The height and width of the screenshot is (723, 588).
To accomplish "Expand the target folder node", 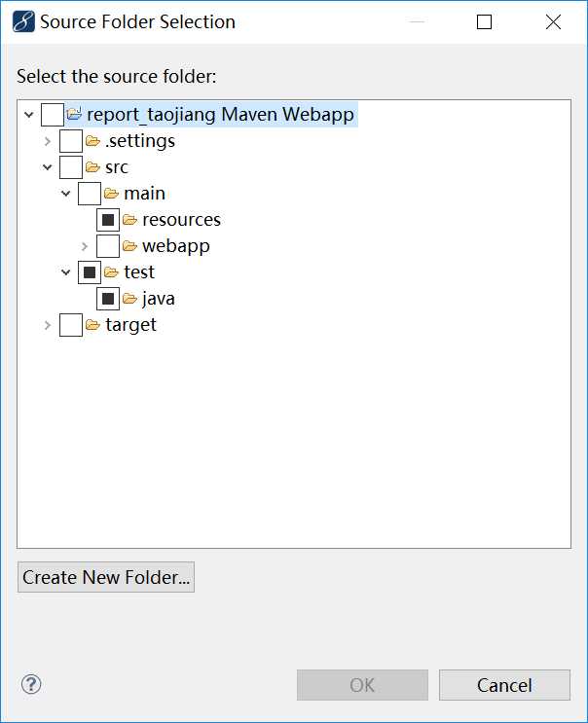I will [48, 325].
